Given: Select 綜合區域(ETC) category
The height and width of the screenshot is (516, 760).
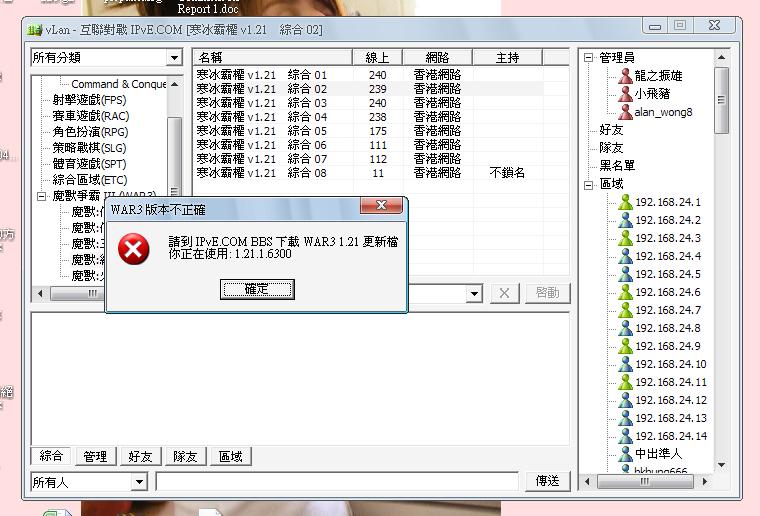Looking at the screenshot, I should coord(90,180).
